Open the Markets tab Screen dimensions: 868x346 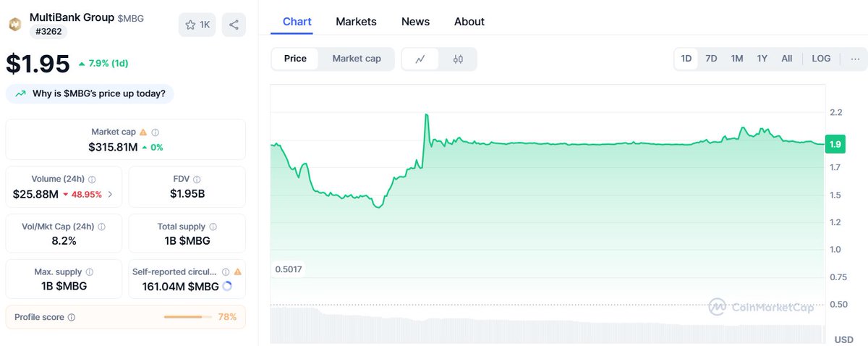click(356, 22)
